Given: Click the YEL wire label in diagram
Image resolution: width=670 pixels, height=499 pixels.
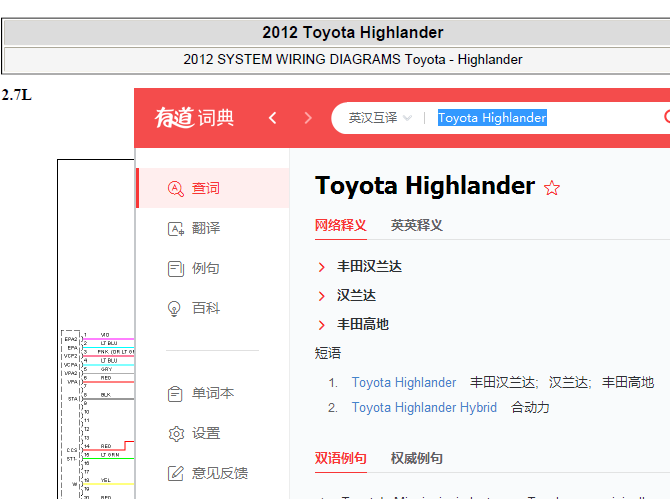Looking at the screenshot, I should [106, 480].
